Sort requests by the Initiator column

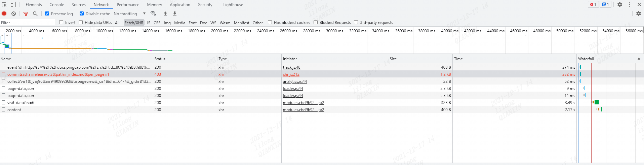pos(335,59)
